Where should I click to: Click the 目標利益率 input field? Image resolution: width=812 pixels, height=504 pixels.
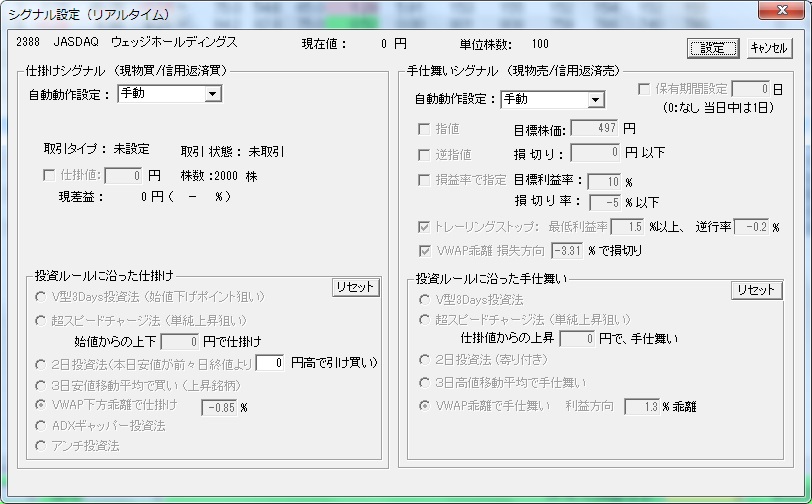(603, 181)
